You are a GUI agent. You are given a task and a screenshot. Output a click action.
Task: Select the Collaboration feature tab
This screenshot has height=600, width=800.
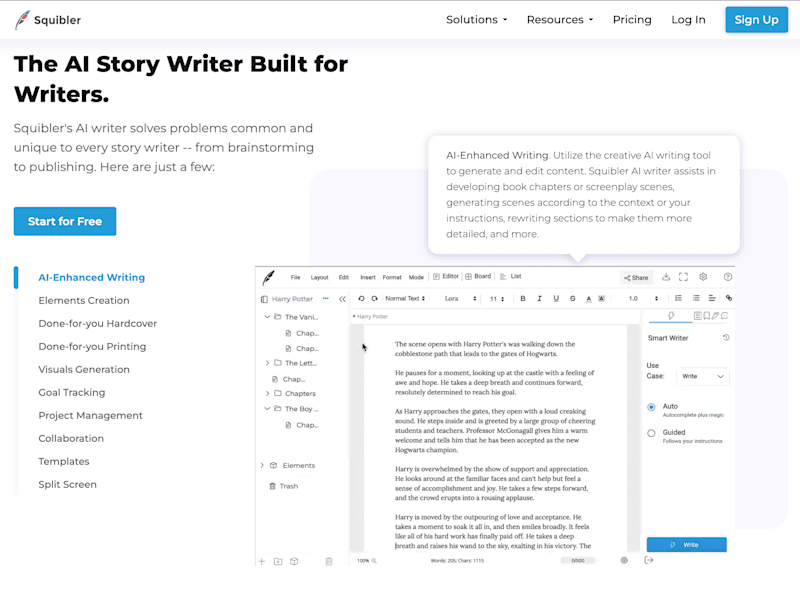(71, 438)
